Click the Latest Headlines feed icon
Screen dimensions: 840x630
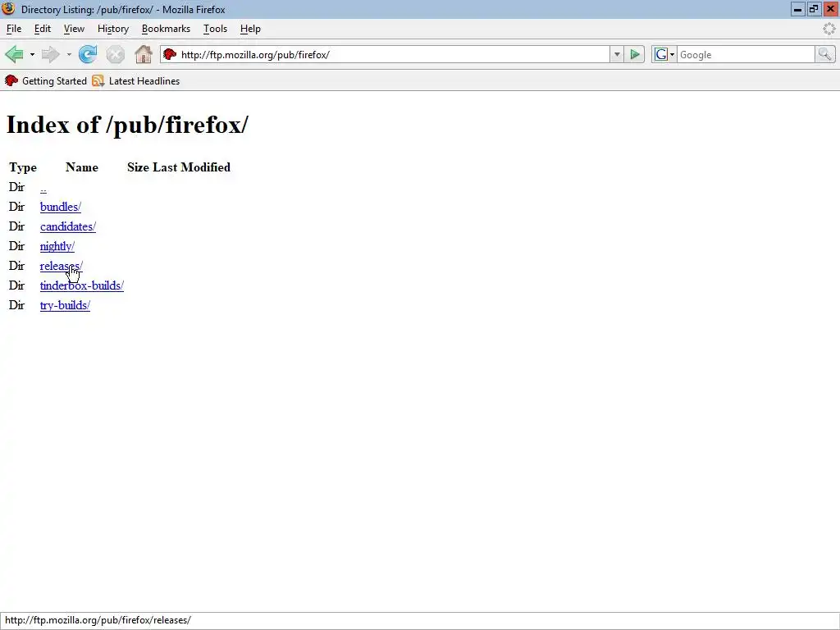click(98, 81)
